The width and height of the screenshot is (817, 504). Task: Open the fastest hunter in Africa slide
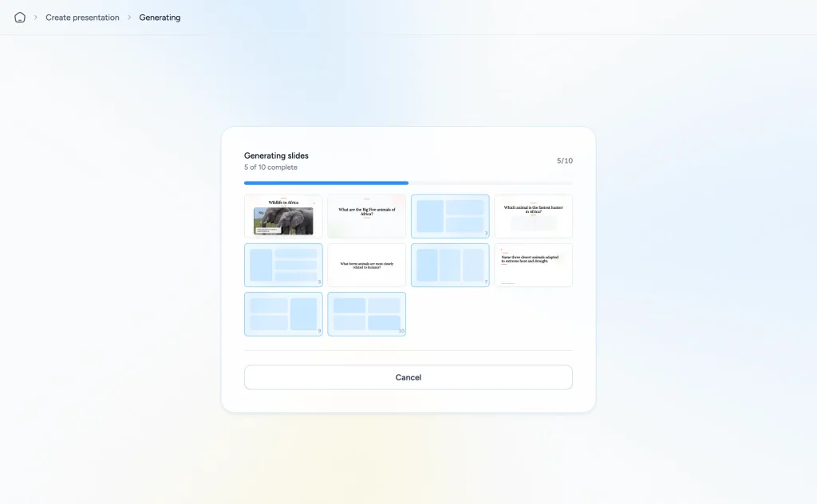pos(534,216)
